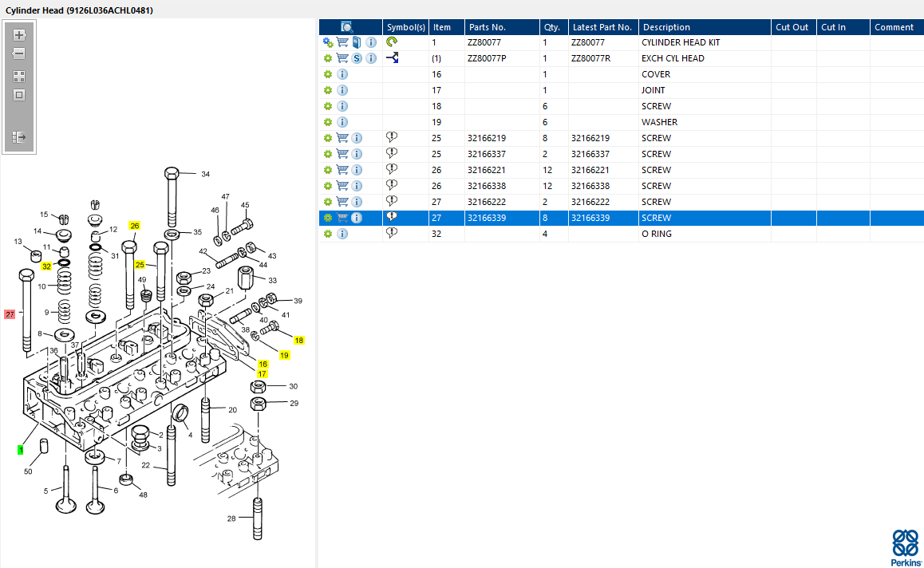The image size is (924, 568).
Task: Show info for the CYLINDER HEAD KIT row
Action: click(371, 42)
